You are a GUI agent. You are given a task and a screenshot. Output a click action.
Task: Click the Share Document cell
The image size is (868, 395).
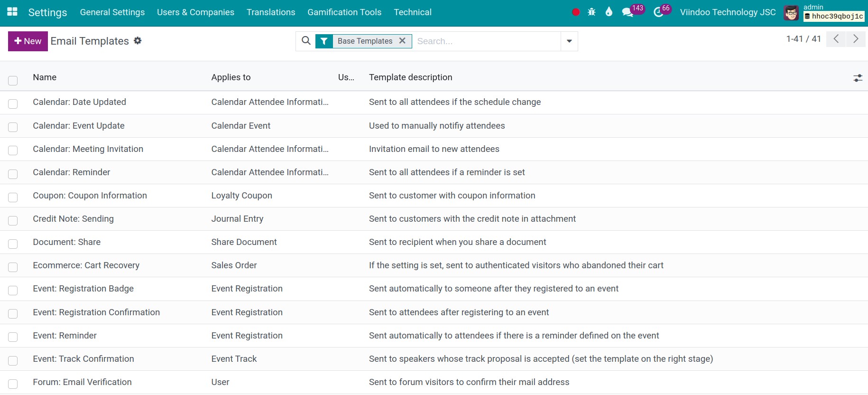coord(244,242)
